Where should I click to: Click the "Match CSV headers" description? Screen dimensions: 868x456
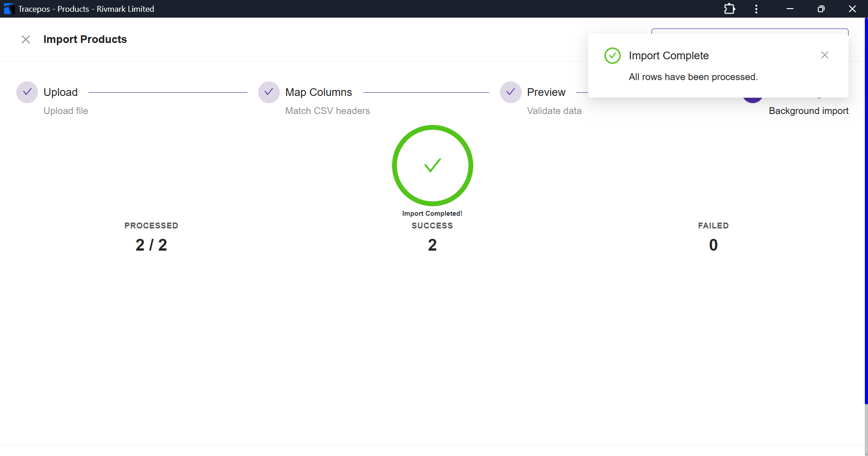click(x=328, y=111)
